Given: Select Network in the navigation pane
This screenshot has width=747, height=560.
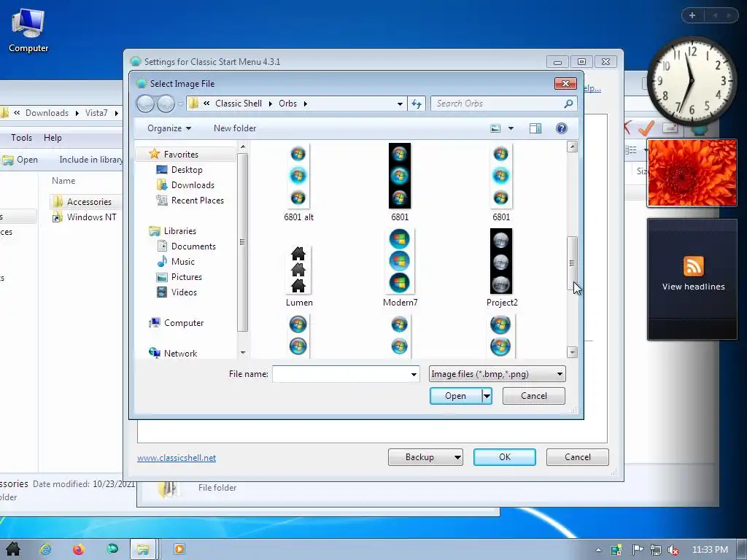Looking at the screenshot, I should (180, 354).
